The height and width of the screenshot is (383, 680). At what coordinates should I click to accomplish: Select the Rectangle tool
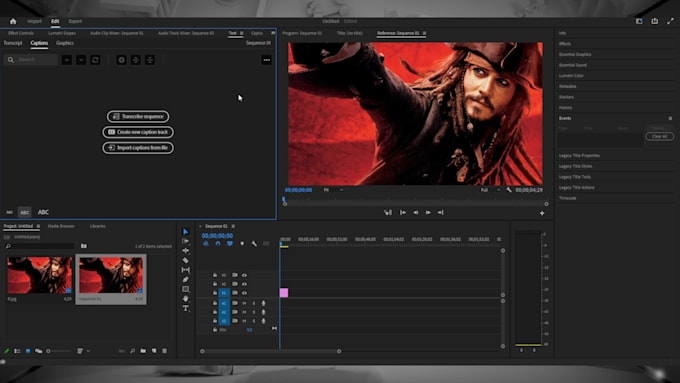[186, 289]
